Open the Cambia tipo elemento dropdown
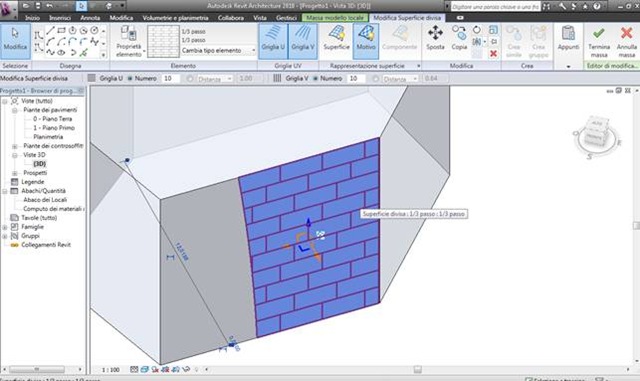Viewport: 640px width, 381px height. click(x=218, y=50)
